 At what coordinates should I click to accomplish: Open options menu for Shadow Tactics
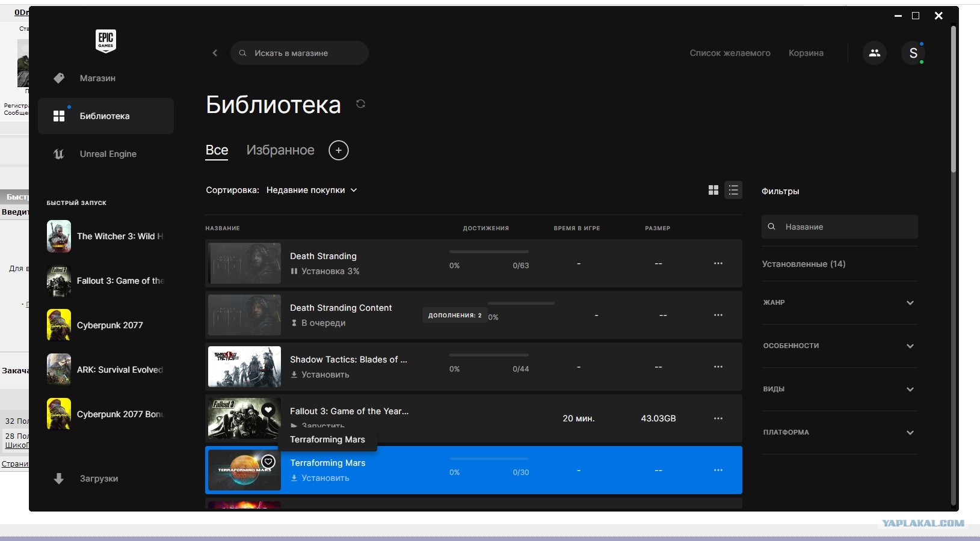(x=718, y=367)
